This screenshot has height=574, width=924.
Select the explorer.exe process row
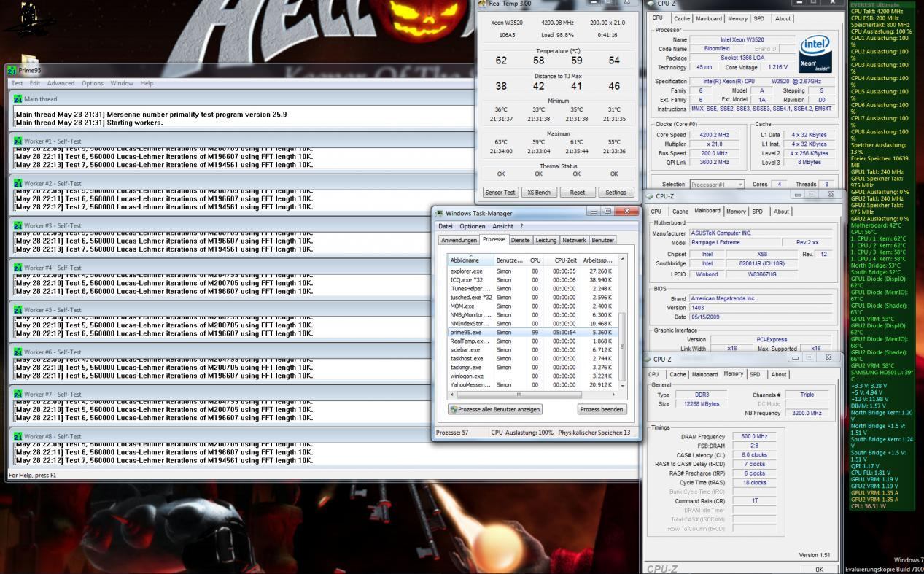click(x=532, y=271)
